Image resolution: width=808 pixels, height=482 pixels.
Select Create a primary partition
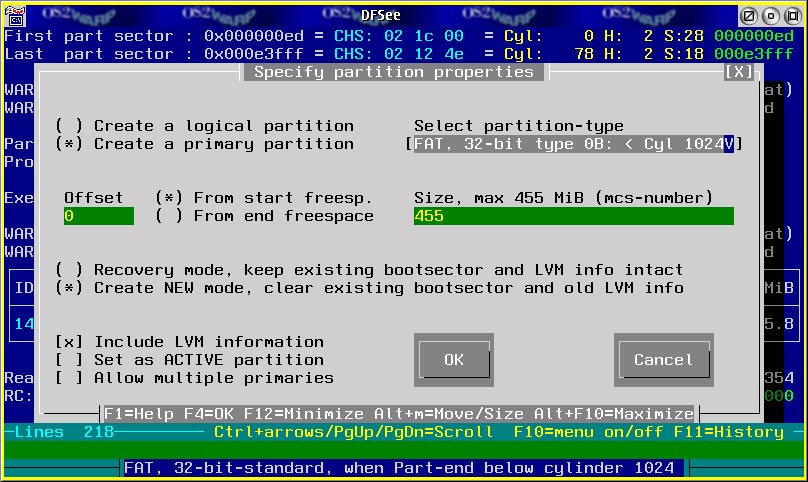pos(205,144)
